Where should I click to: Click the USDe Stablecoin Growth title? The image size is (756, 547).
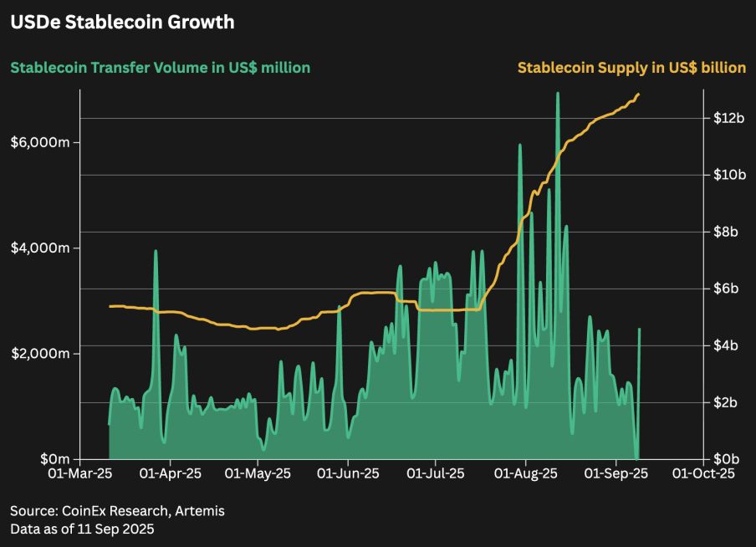pyautogui.click(x=122, y=23)
